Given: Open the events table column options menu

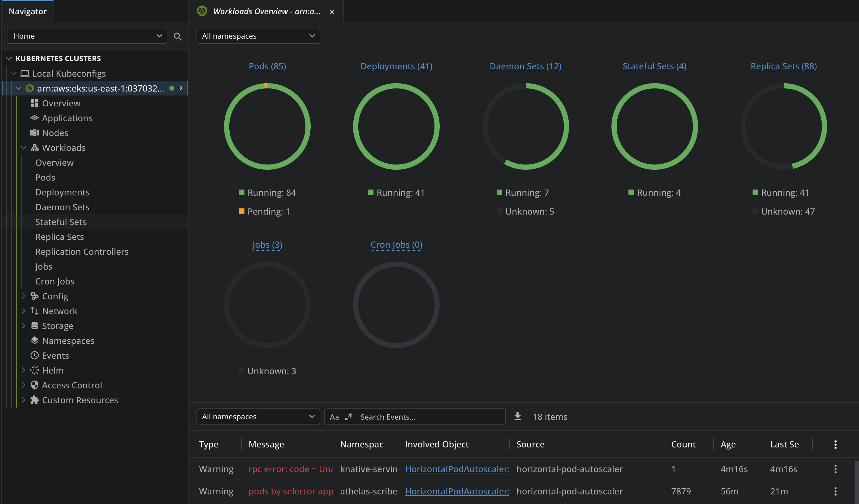Looking at the screenshot, I should coord(835,444).
